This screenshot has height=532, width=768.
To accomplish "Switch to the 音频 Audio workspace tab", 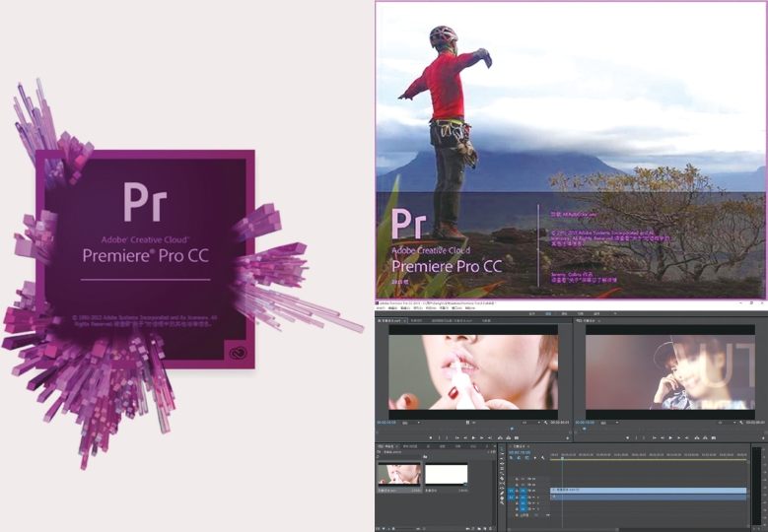I will [x=596, y=313].
